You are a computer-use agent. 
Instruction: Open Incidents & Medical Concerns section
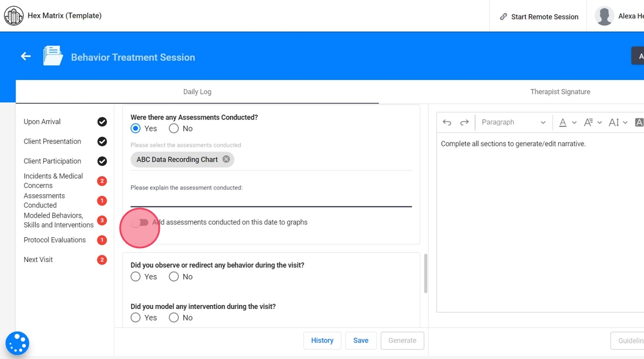[x=53, y=180]
